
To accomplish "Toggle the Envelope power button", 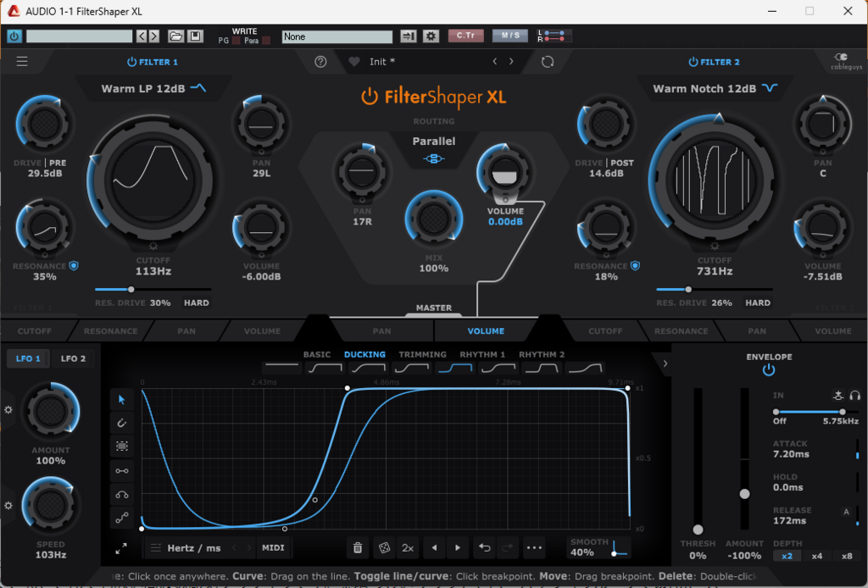I will [x=768, y=370].
